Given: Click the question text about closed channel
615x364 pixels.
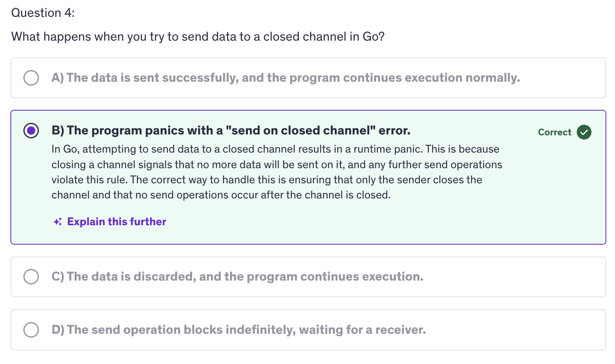Looking at the screenshot, I should (198, 36).
